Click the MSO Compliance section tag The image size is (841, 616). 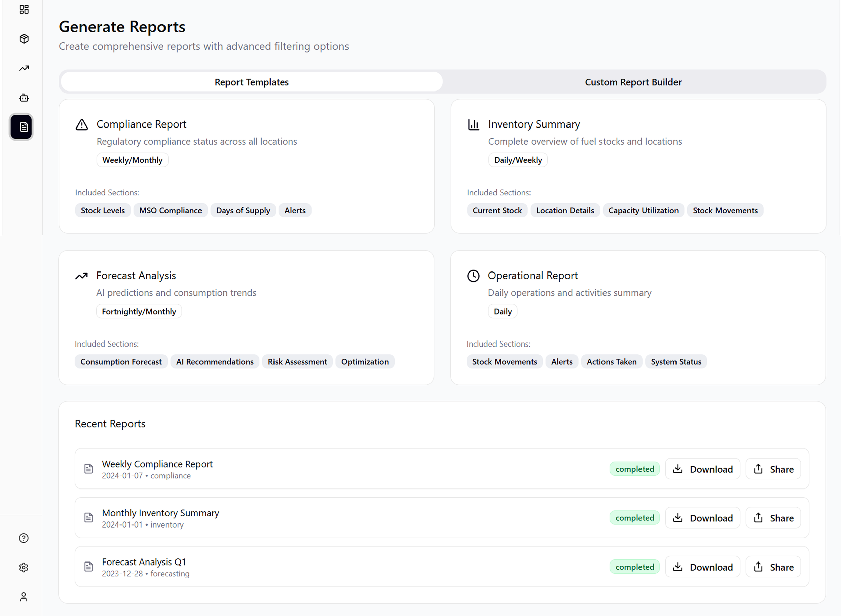tap(170, 210)
